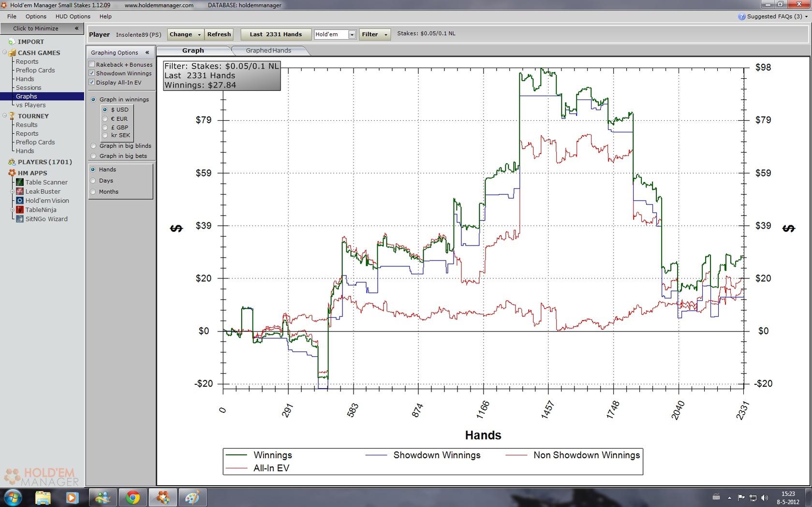Viewport: 812px width, 507px height.
Task: Open Reports under Cash Games
Action: 27,61
